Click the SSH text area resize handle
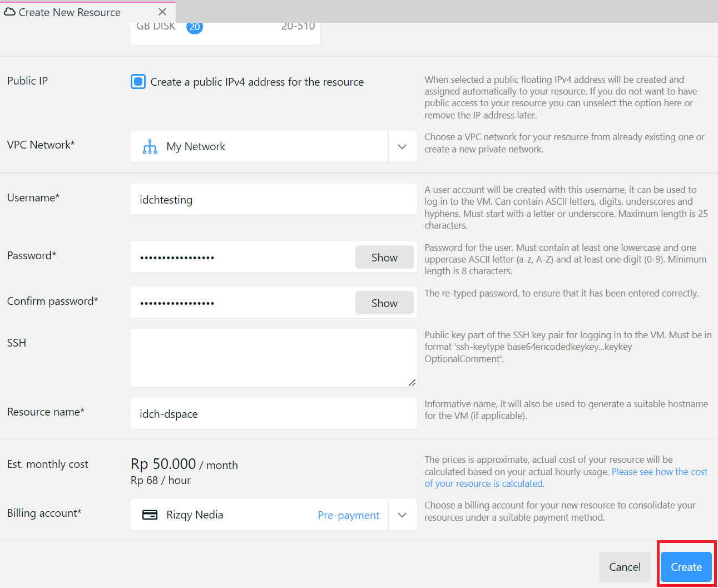 coord(412,383)
